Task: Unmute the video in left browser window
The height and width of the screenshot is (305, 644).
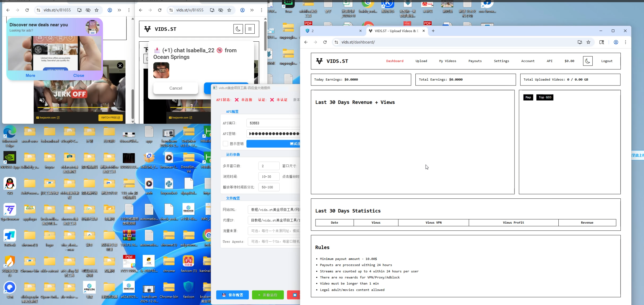Action: pyautogui.click(x=42, y=100)
